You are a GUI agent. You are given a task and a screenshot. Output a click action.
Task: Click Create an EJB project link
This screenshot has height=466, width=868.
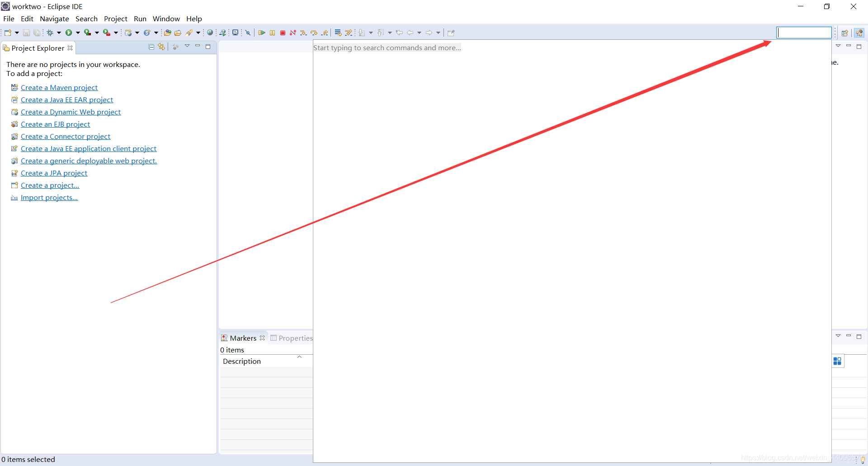tap(55, 124)
